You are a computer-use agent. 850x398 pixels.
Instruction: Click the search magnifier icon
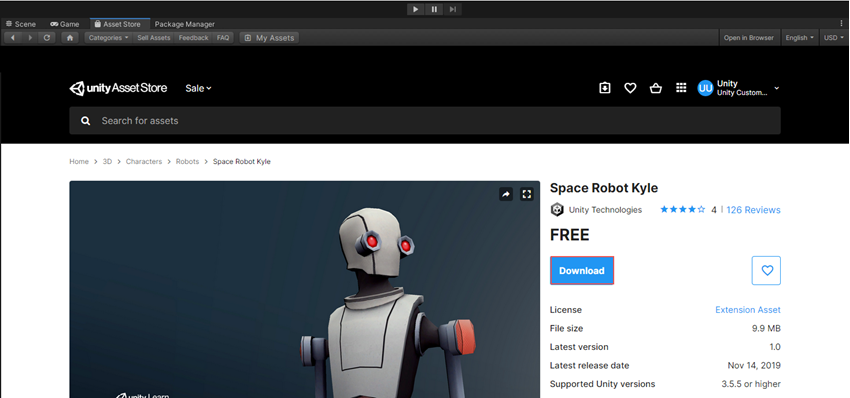coord(86,121)
